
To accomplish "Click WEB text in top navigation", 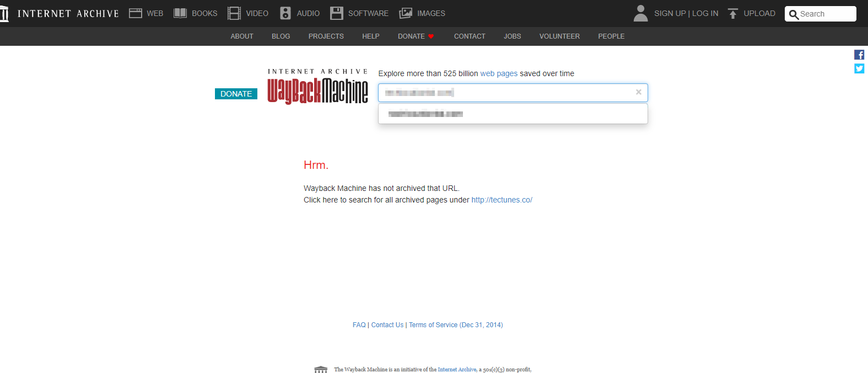I will (x=155, y=13).
